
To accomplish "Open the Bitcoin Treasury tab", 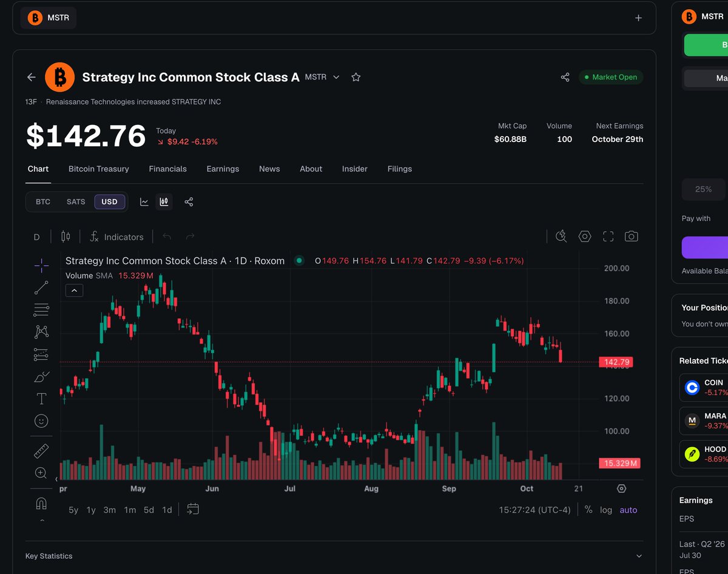I will pos(99,169).
